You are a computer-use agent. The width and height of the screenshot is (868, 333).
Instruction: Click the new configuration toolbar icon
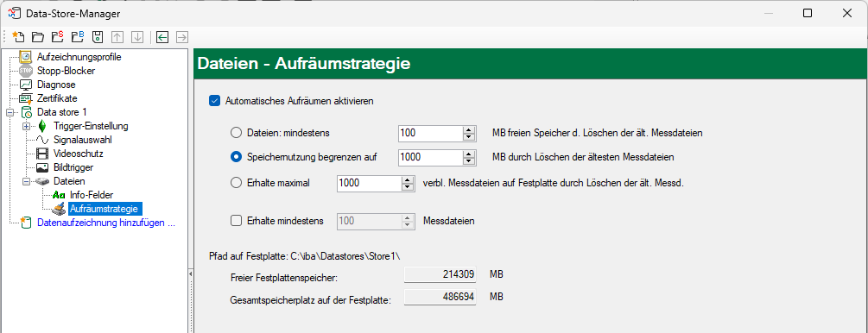click(x=18, y=37)
